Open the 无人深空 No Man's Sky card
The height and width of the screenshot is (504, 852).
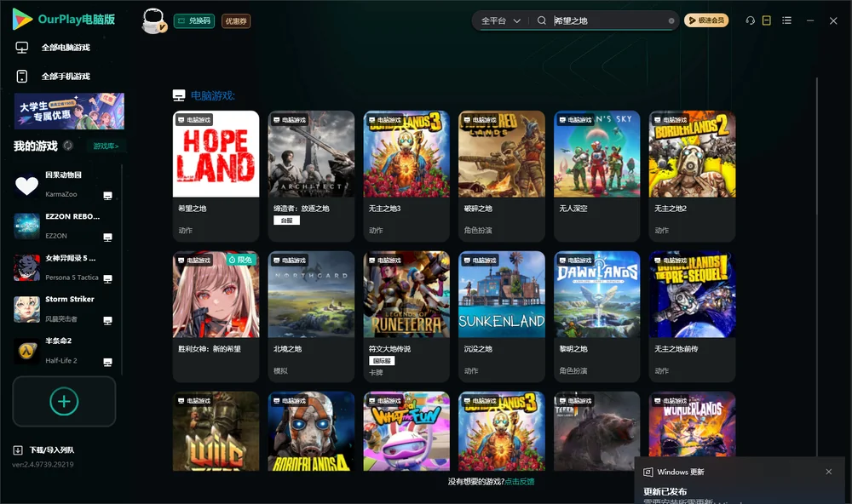coord(596,176)
